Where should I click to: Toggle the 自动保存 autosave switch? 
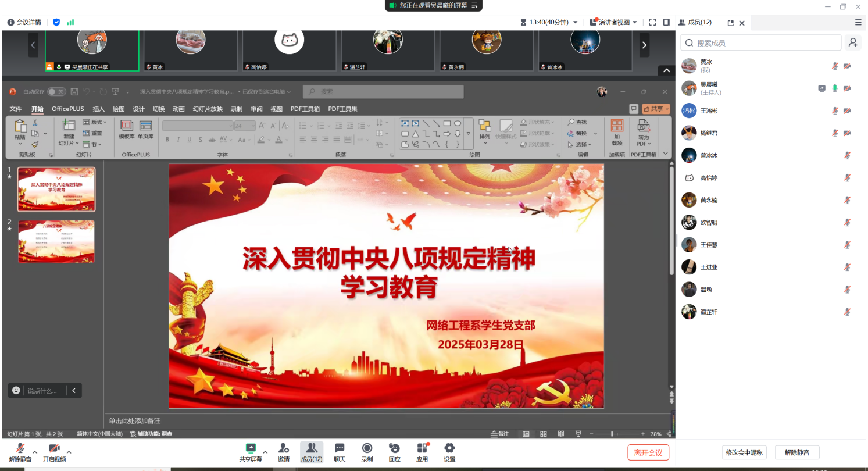[56, 91]
